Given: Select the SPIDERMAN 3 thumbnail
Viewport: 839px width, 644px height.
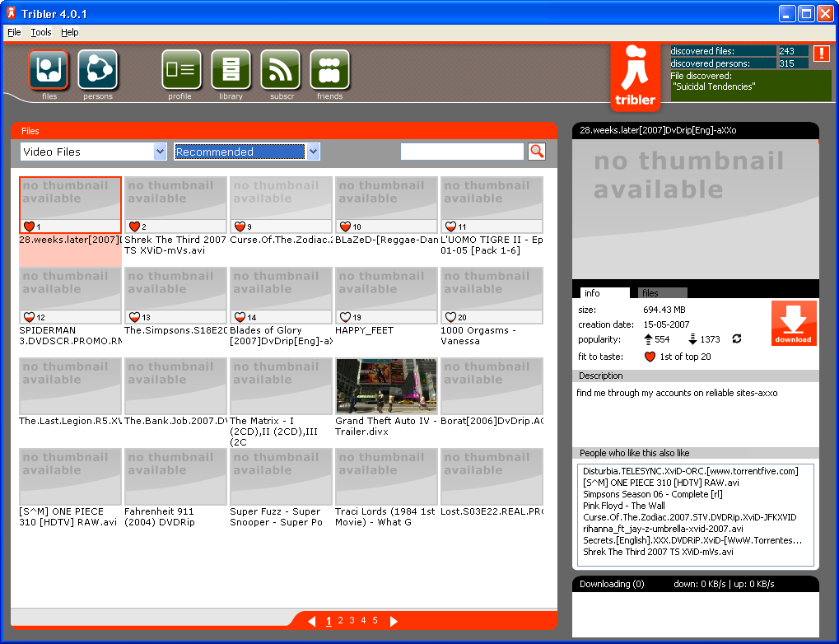Looking at the screenshot, I should pyautogui.click(x=70, y=296).
